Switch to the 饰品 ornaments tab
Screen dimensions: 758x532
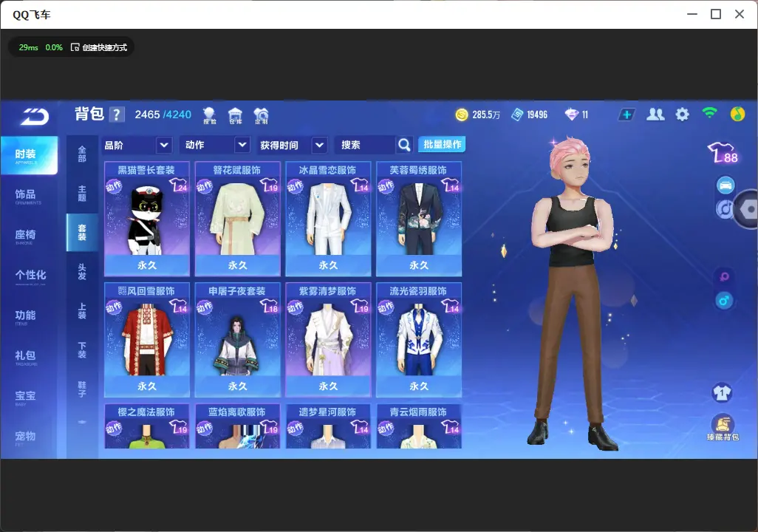[29, 196]
